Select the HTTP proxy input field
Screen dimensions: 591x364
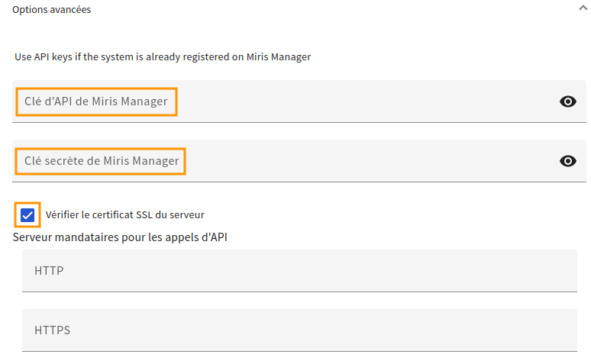pyautogui.click(x=299, y=271)
